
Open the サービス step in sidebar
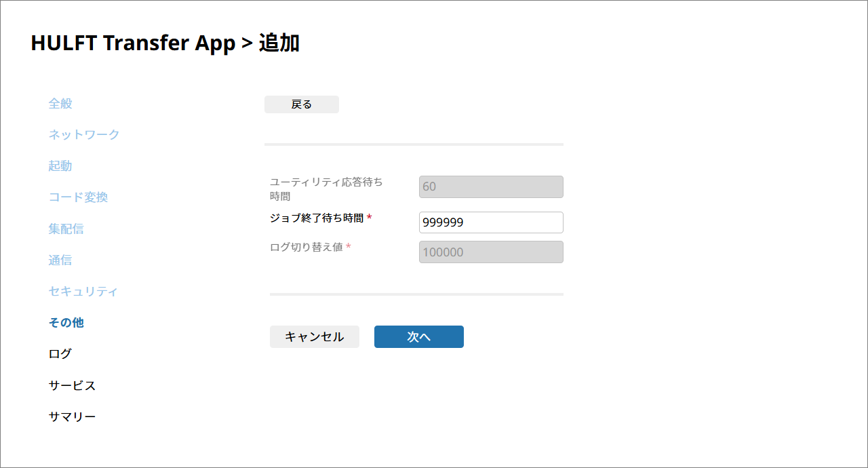pyautogui.click(x=72, y=386)
